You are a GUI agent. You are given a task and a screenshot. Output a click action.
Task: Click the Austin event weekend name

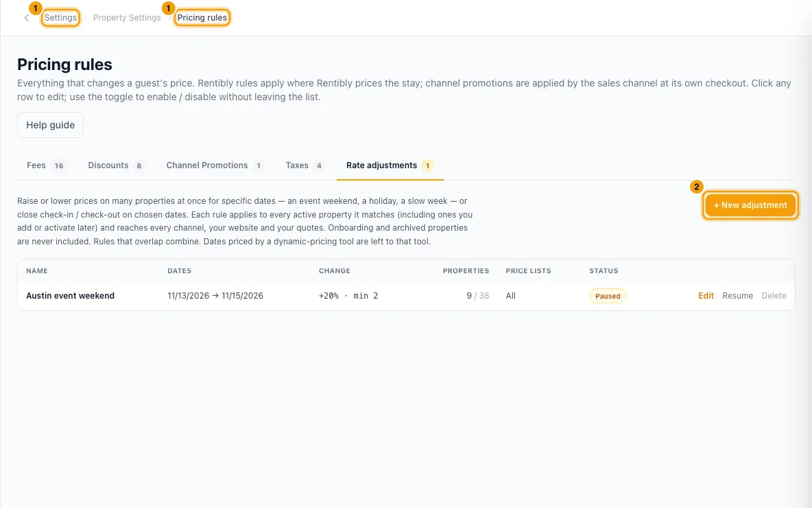(71, 296)
